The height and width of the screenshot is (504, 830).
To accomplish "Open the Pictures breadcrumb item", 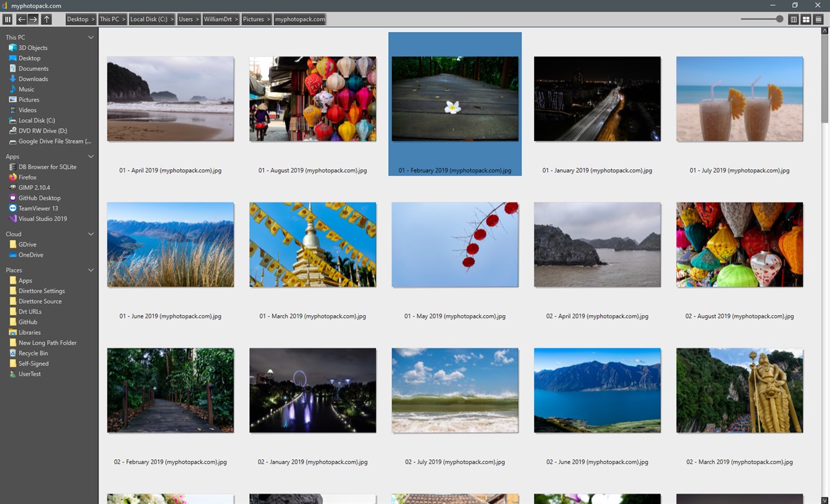I will 254,19.
